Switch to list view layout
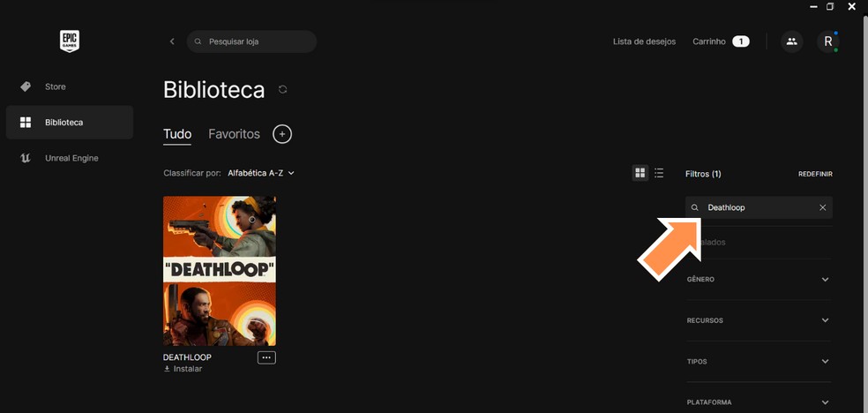Viewport: 868px width, 413px height. coord(659,173)
